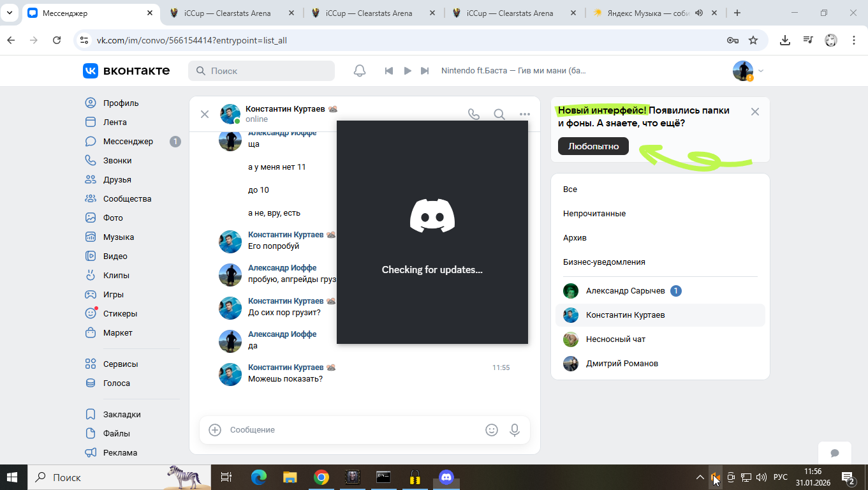Click the VK Поиск search field
This screenshot has width=868, height=490.
pos(261,71)
